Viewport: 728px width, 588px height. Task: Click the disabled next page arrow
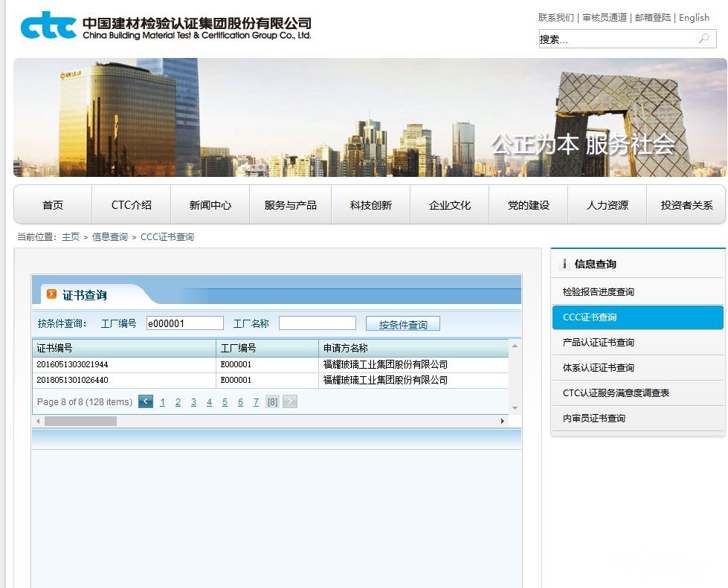[x=290, y=402]
